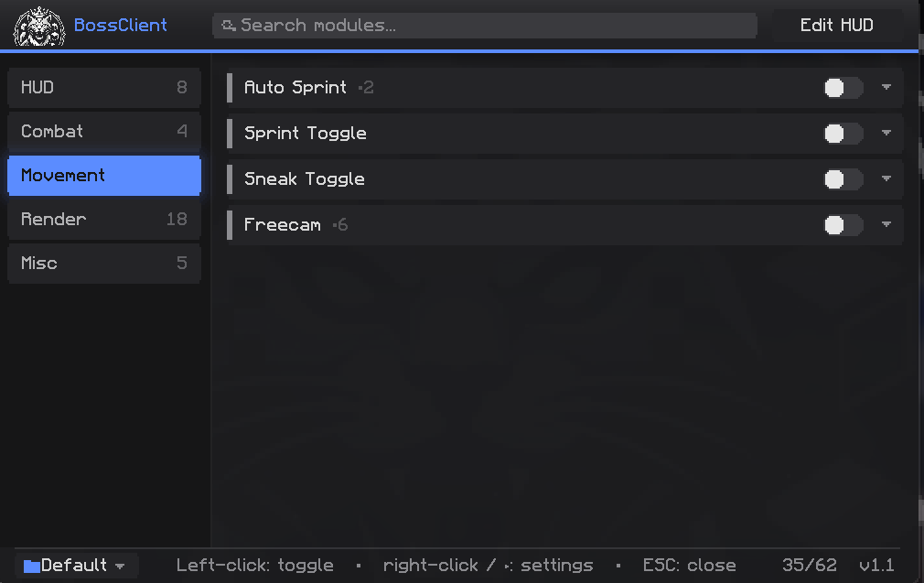Screen dimensions: 924x583
Task: Expand Auto Sprint settings arrow
Action: (x=886, y=87)
